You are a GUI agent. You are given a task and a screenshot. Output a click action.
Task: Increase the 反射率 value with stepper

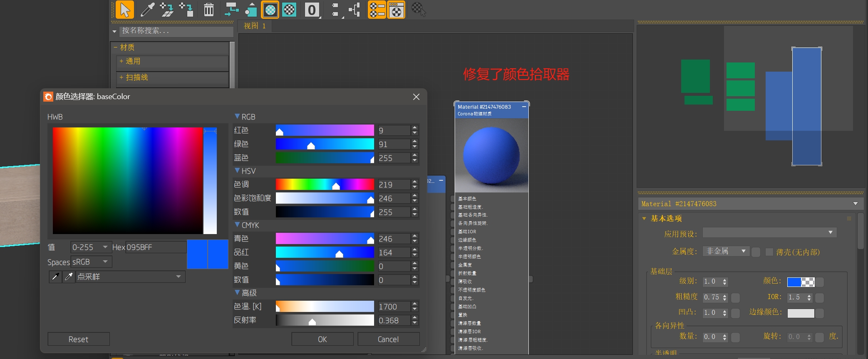(414, 318)
